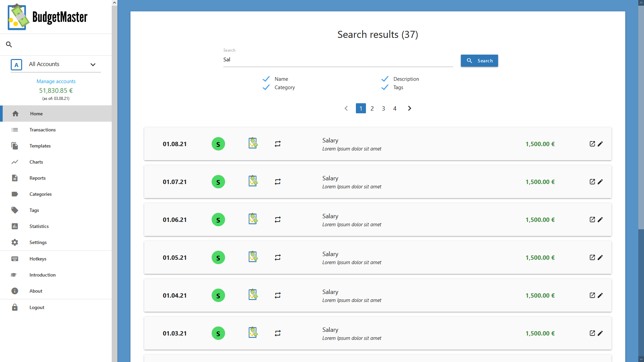Image resolution: width=644 pixels, height=362 pixels.
Task: Open the category S icon for 01.08.21
Action: click(x=218, y=144)
